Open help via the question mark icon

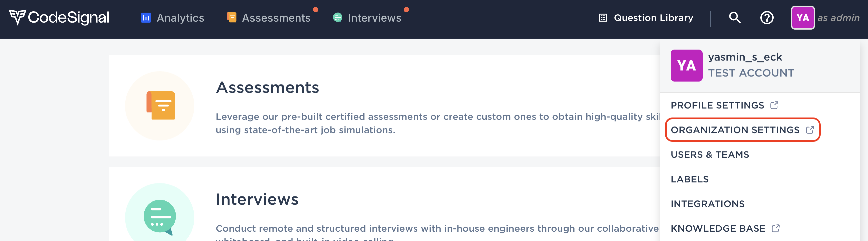[x=767, y=18]
